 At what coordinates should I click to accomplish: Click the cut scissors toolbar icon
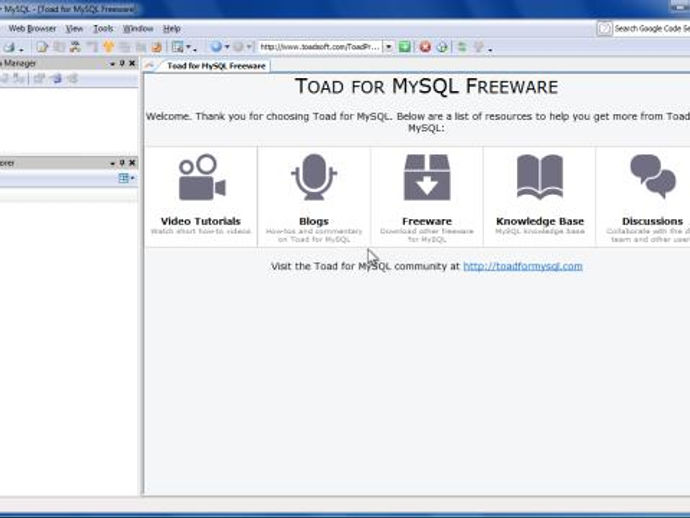coord(75,47)
